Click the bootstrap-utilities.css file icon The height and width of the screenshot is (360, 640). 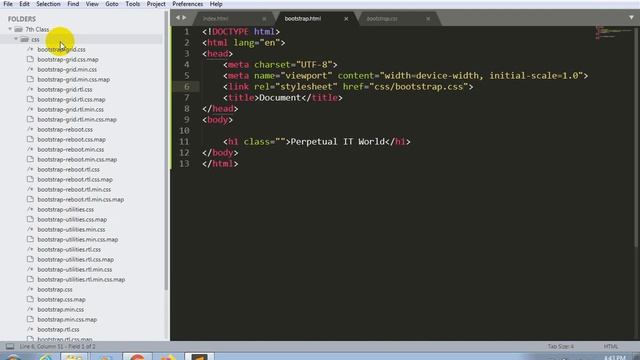30,209
